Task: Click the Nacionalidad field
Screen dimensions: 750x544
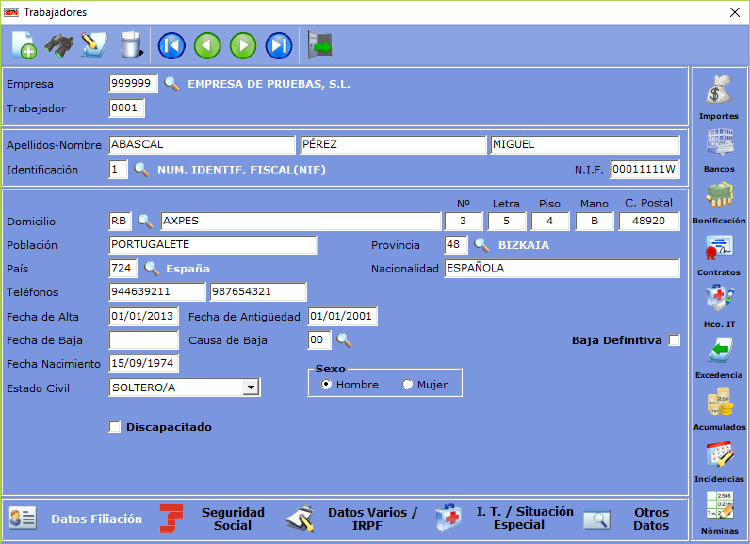Action: (x=562, y=268)
